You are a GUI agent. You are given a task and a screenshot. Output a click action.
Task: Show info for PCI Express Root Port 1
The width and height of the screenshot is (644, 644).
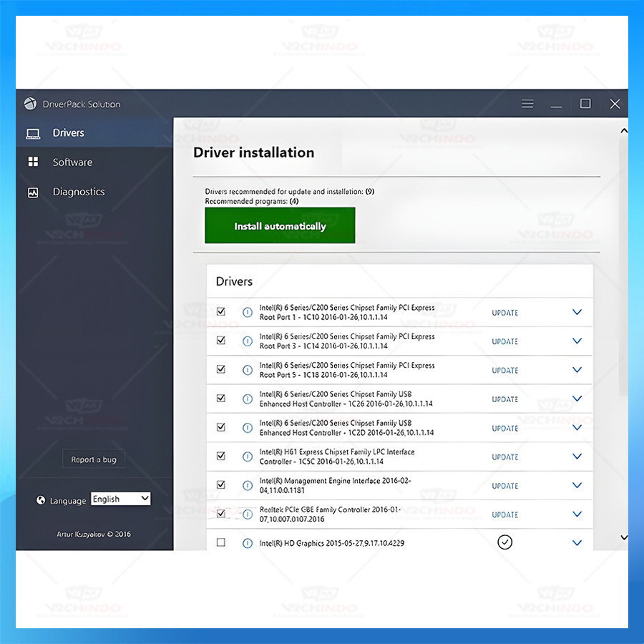[248, 313]
